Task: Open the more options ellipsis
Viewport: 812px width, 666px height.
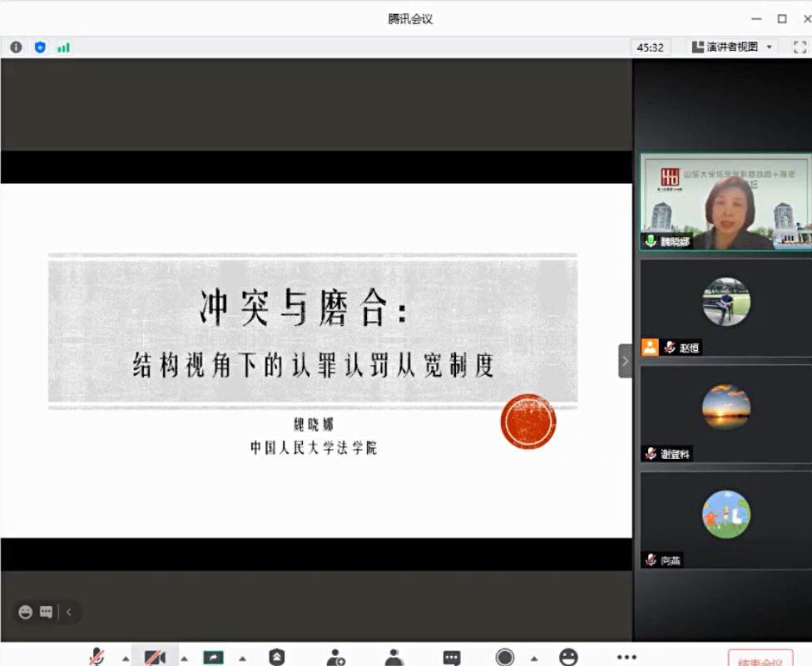Action: pos(626,657)
